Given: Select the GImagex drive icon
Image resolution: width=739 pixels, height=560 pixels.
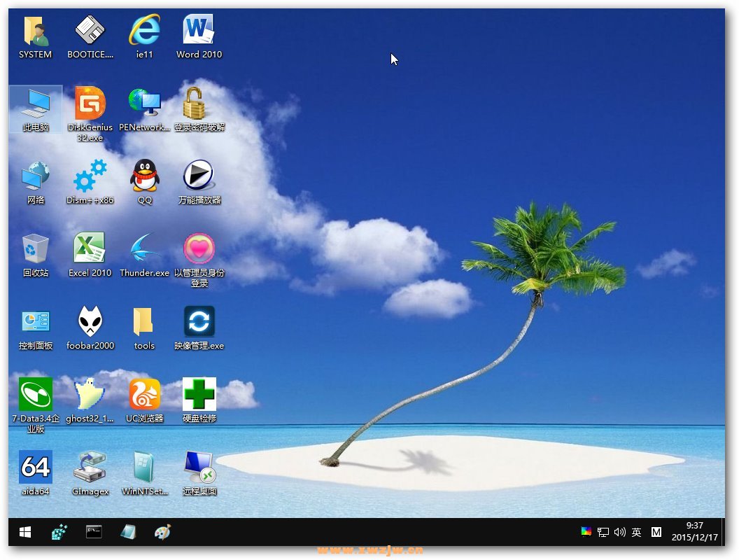Looking at the screenshot, I should click(x=90, y=473).
